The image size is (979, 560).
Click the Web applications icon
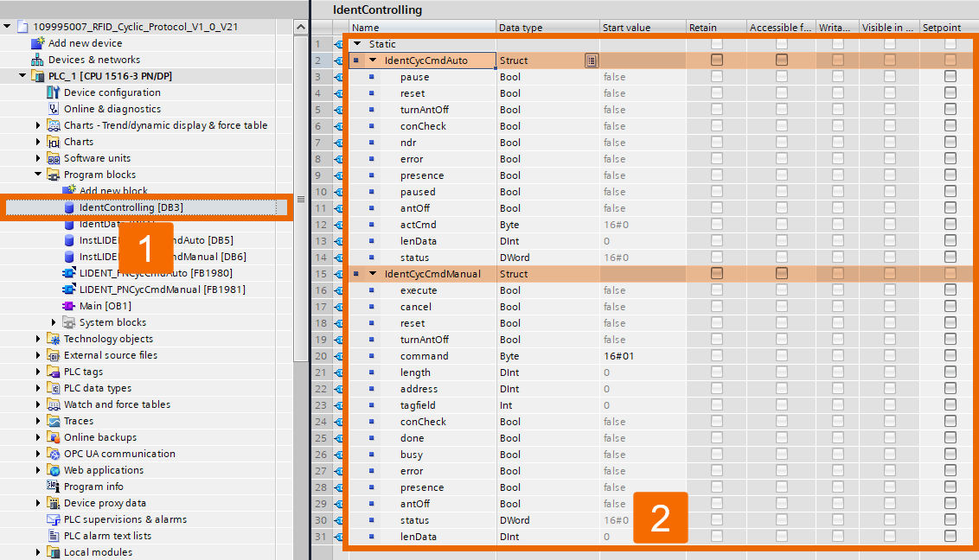(x=54, y=470)
